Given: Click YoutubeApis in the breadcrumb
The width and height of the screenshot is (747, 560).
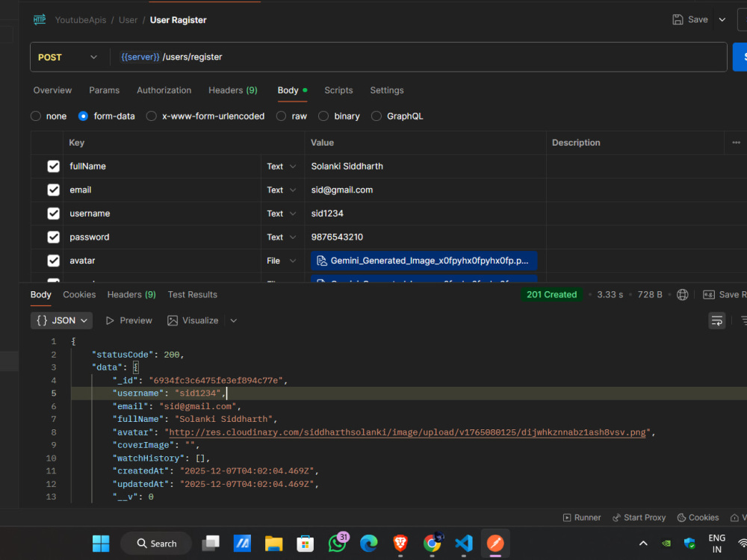Looking at the screenshot, I should (81, 20).
